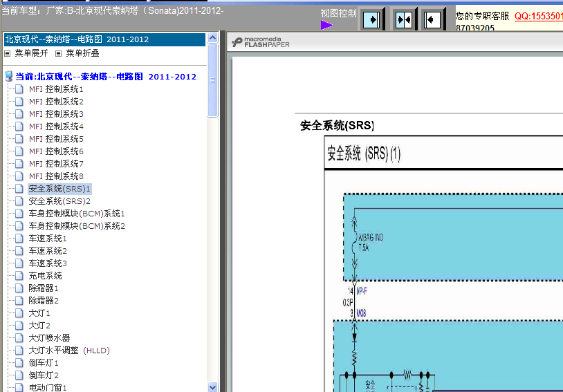Open 除霜器2 diagram
The height and width of the screenshot is (392, 563).
(x=44, y=301)
